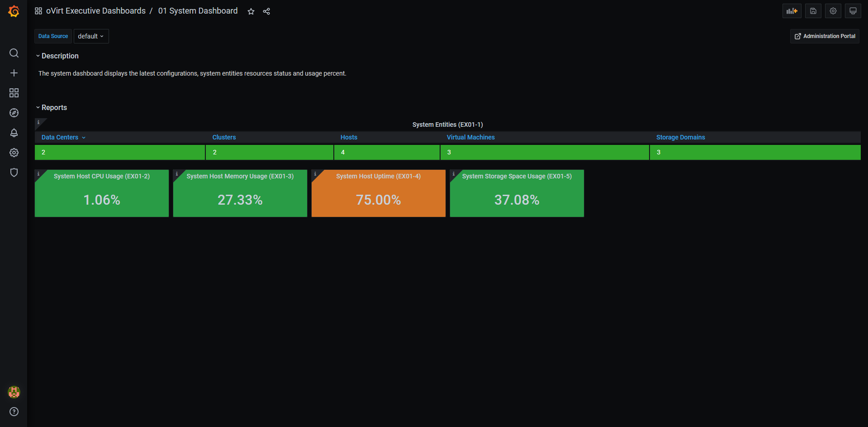The height and width of the screenshot is (427, 868).
Task: Open System Storage Space Usage panel title menu
Action: pos(517,176)
